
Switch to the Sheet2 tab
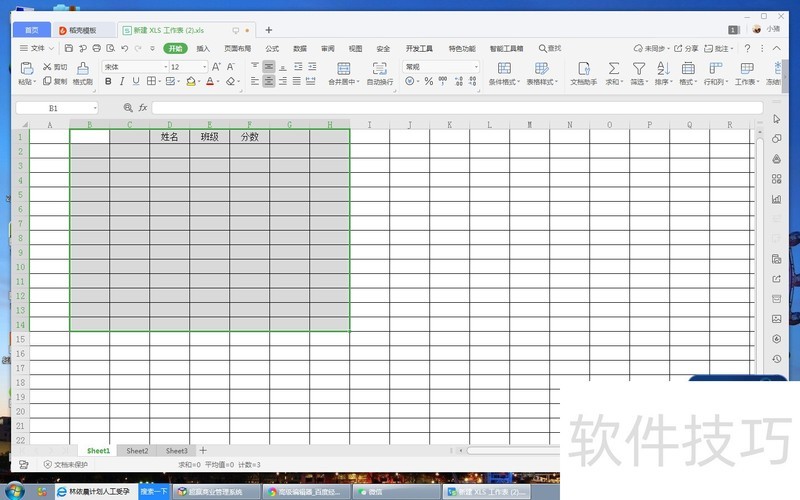point(137,451)
